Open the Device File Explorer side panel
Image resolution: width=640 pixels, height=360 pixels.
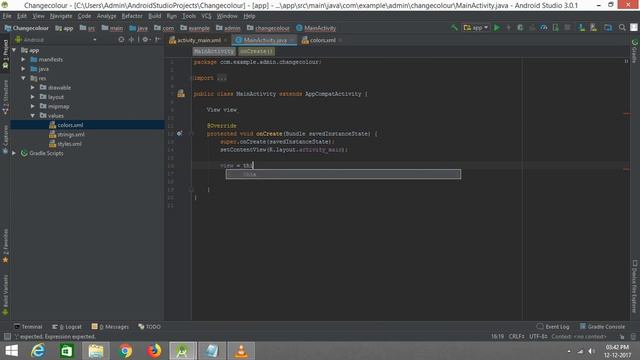635,287
